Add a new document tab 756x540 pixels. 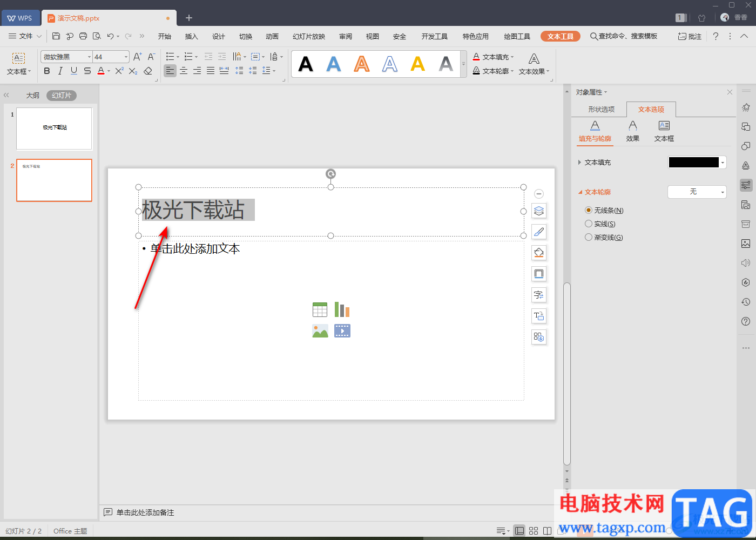click(189, 18)
